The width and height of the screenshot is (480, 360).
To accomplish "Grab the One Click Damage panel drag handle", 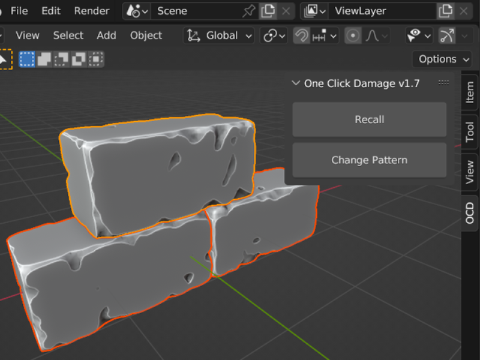I will pyautogui.click(x=444, y=82).
